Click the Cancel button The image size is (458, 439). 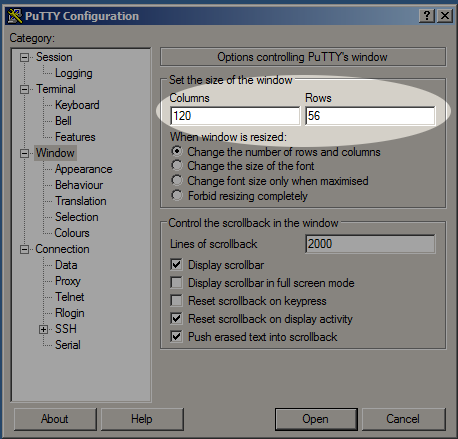[403, 419]
